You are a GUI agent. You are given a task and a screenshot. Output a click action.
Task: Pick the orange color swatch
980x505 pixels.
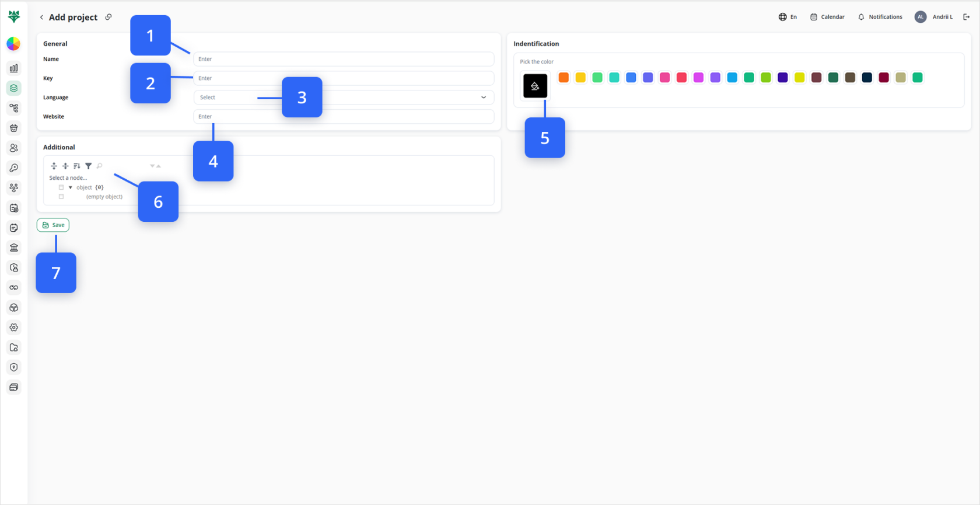click(563, 78)
